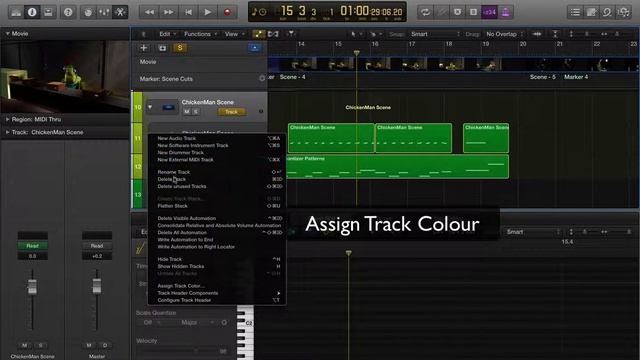Open the Track Header Components submenu
Image resolution: width=640 pixels, height=360 pixels.
(x=217, y=293)
